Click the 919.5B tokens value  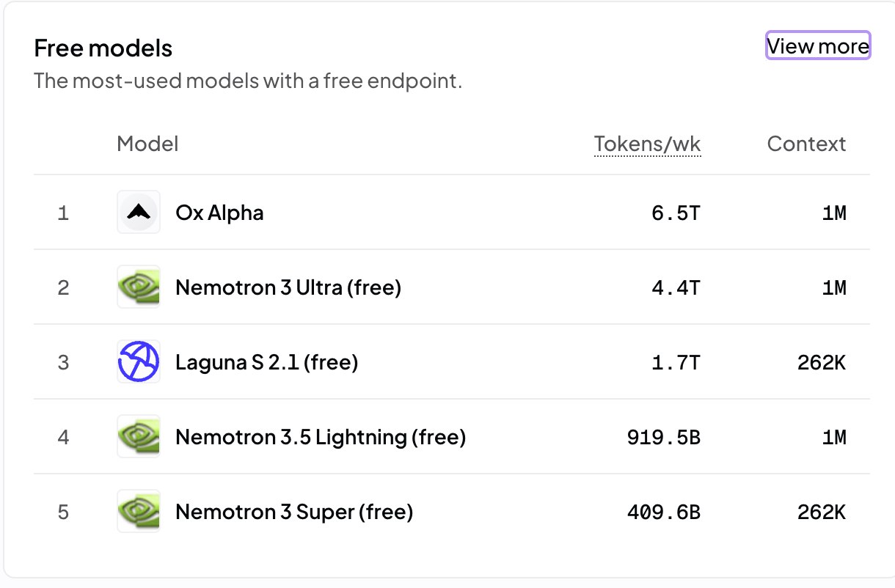click(664, 438)
